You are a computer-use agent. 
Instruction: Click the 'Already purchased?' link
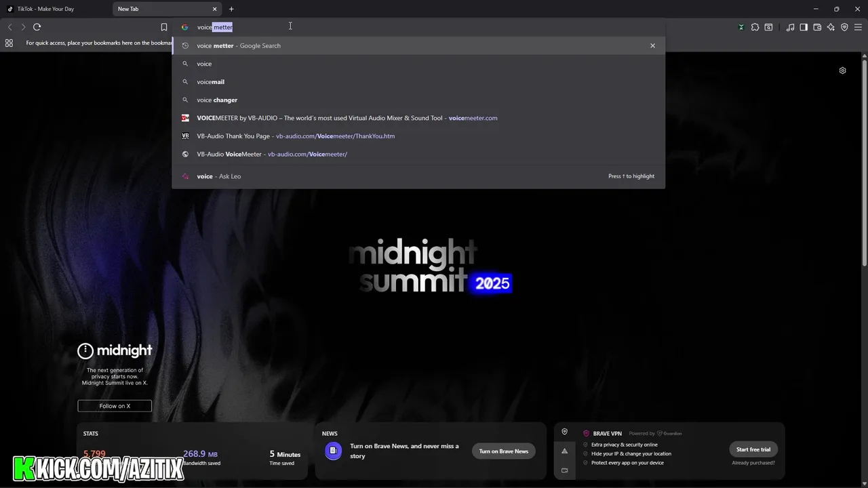(x=753, y=463)
